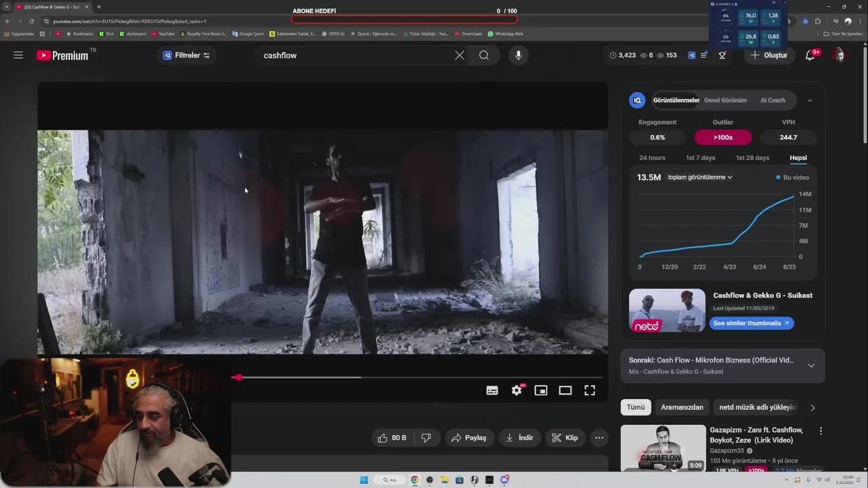The image size is (868, 488).
Task: Clear the cashflow search query
Action: pos(459,56)
